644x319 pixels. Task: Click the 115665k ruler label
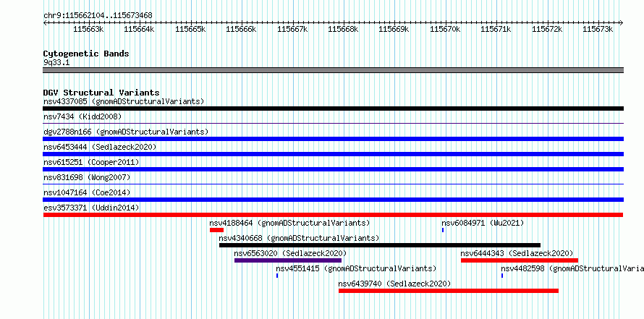pyautogui.click(x=190, y=29)
